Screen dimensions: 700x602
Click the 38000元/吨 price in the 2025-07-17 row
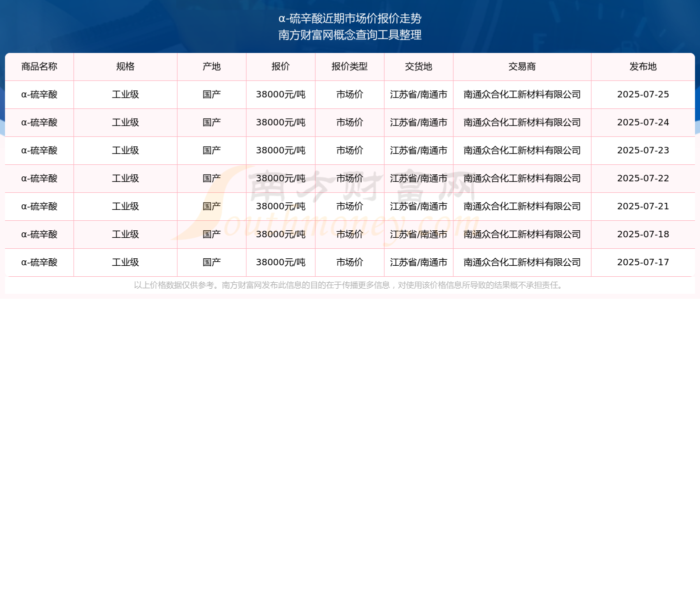point(280,262)
